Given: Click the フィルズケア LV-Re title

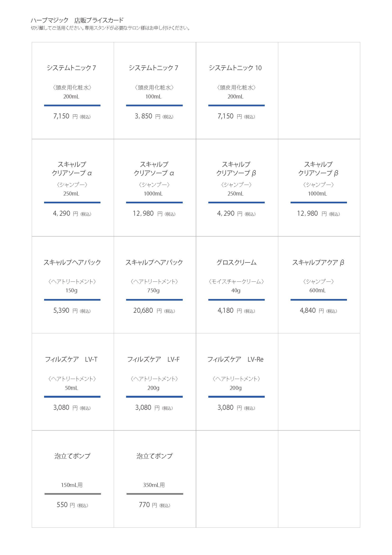Looking at the screenshot, I should (235, 359).
